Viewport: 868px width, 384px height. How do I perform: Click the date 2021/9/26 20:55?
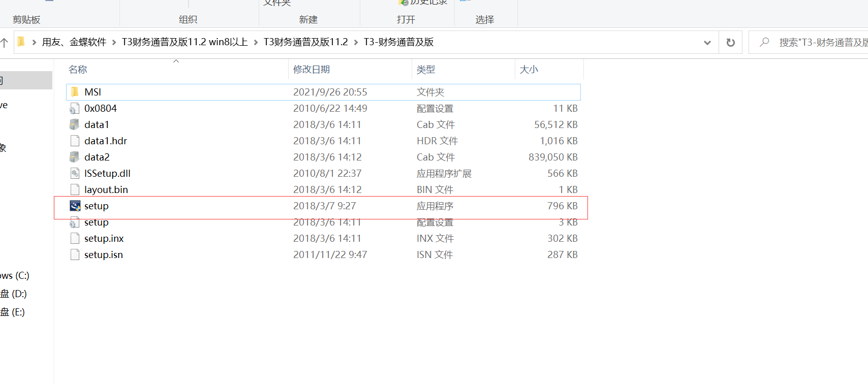[330, 92]
